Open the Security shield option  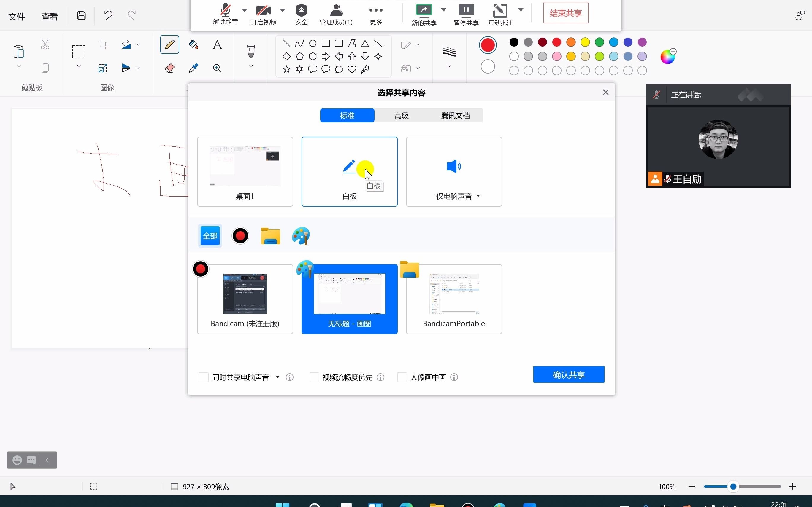tap(301, 11)
